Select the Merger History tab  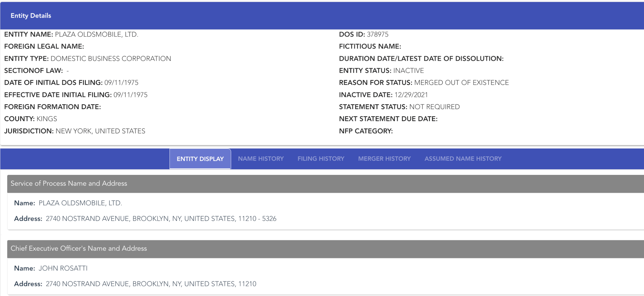(x=384, y=159)
